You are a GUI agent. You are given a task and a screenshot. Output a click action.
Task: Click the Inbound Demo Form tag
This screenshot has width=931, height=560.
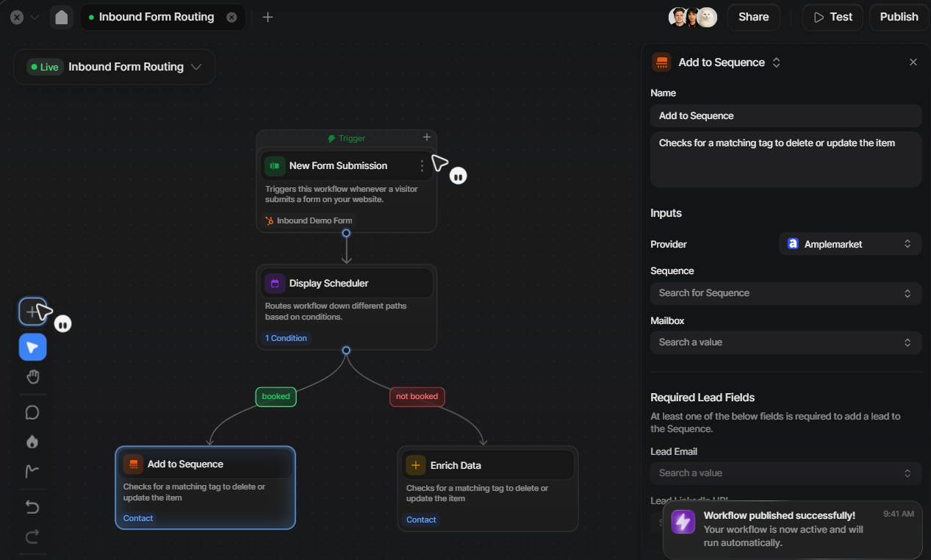(309, 220)
